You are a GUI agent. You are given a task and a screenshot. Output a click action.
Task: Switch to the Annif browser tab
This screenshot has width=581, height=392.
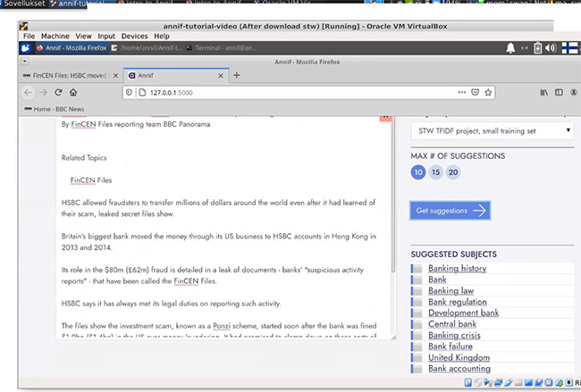pyautogui.click(x=176, y=76)
